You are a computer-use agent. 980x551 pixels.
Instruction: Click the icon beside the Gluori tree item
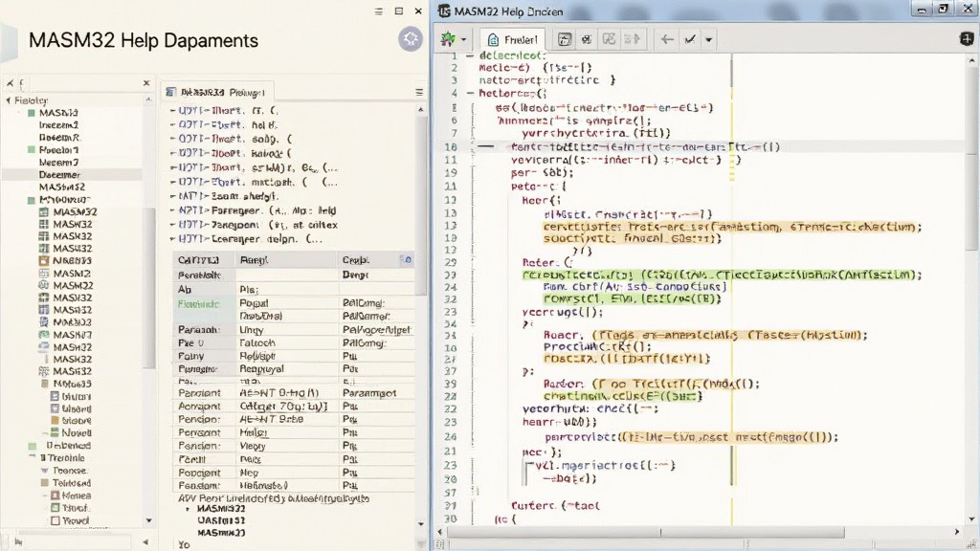point(55,396)
